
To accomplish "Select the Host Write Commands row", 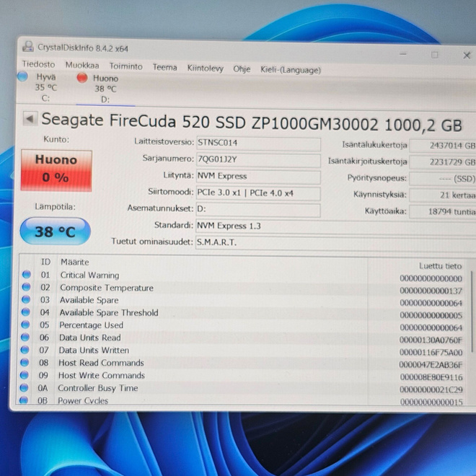I will pyautogui.click(x=243, y=376).
